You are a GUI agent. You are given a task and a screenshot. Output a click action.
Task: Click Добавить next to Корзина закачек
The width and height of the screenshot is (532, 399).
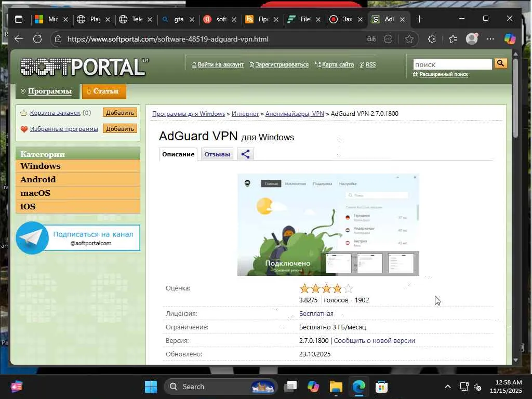tap(120, 113)
